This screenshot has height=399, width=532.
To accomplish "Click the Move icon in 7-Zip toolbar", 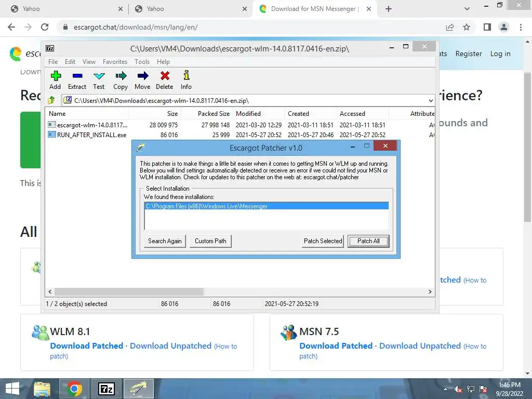I will (142, 76).
